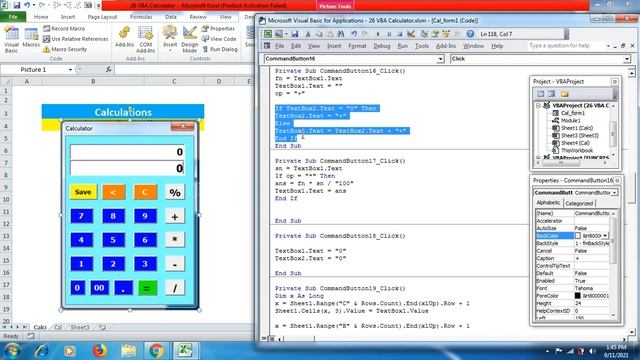This screenshot has width=640, height=360.
Task: Open the Insert controls dropdown
Action: [x=170, y=39]
